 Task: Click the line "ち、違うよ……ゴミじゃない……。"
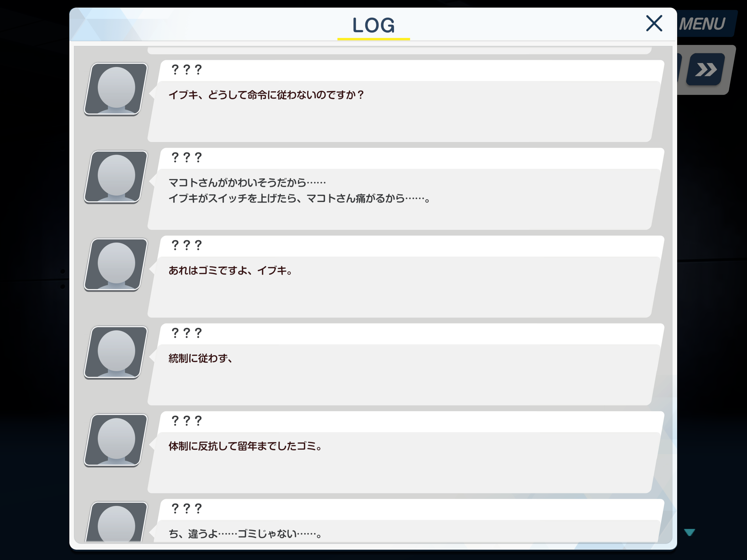[x=245, y=534]
